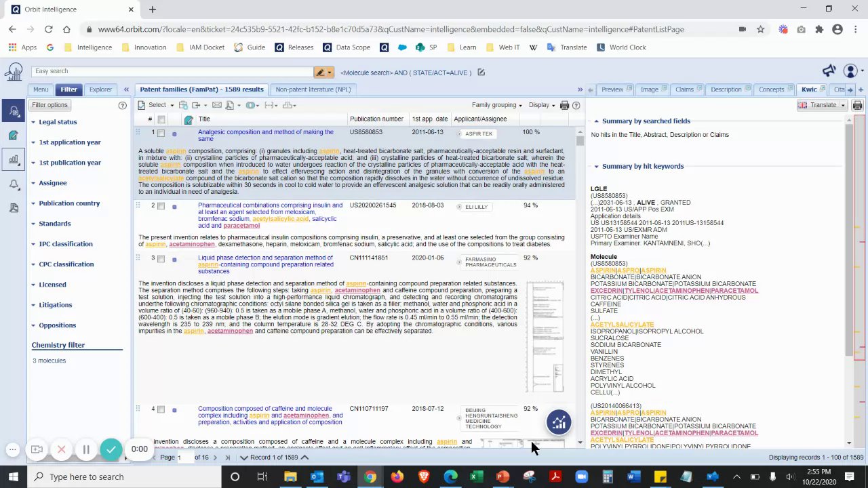Open the search history sidebar icon

(x=14, y=111)
